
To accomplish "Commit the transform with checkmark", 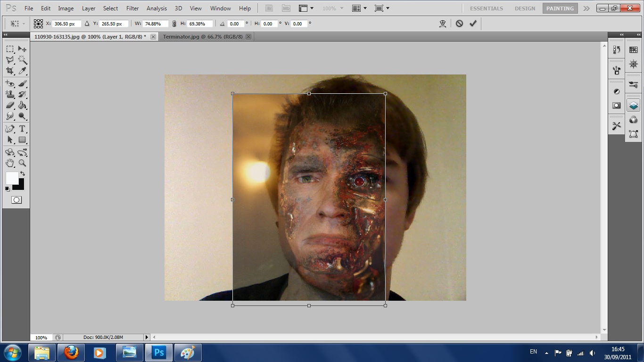I will [x=473, y=24].
